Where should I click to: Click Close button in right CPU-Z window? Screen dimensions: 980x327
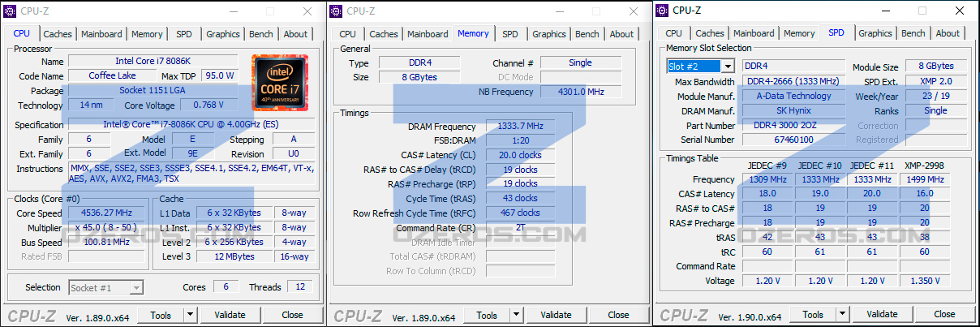point(944,314)
